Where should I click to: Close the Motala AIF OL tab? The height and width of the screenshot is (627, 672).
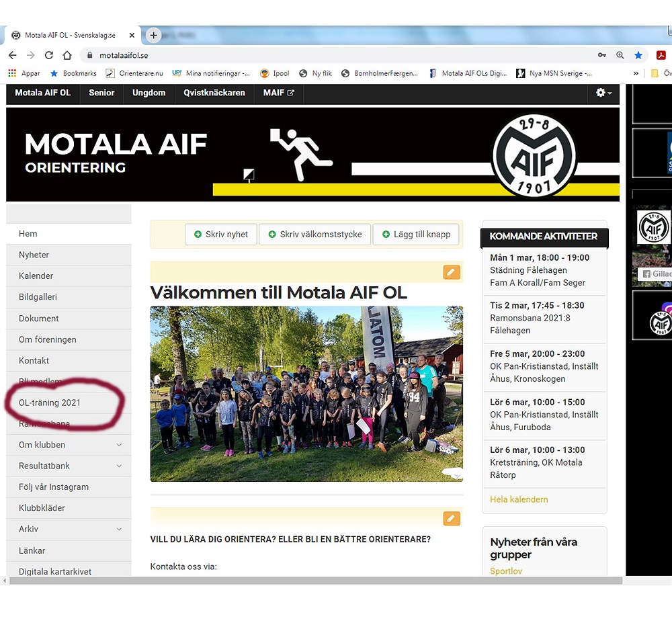click(x=132, y=35)
